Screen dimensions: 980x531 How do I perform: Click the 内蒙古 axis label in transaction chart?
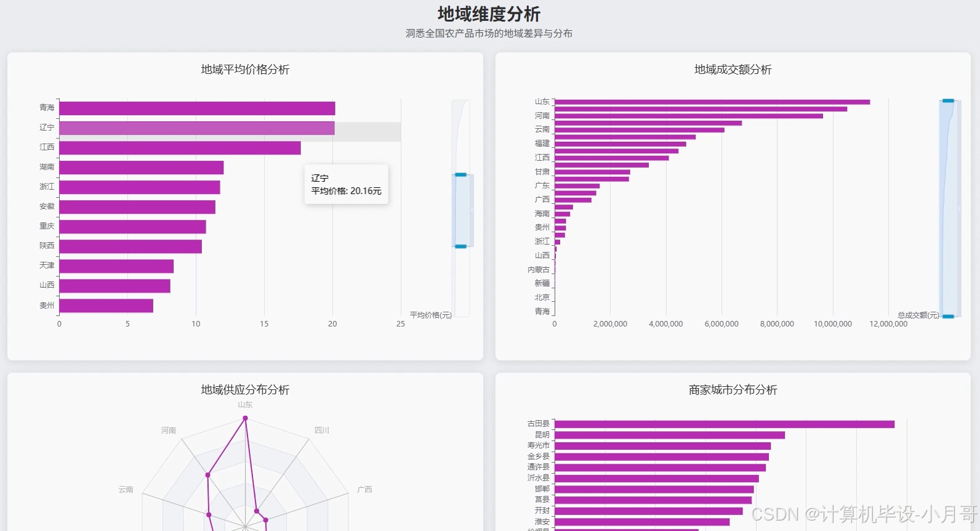coord(538,270)
